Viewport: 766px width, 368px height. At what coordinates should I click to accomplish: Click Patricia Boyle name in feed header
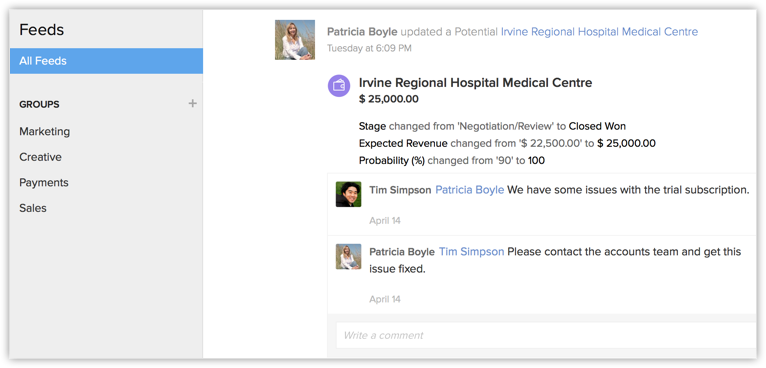tap(362, 32)
